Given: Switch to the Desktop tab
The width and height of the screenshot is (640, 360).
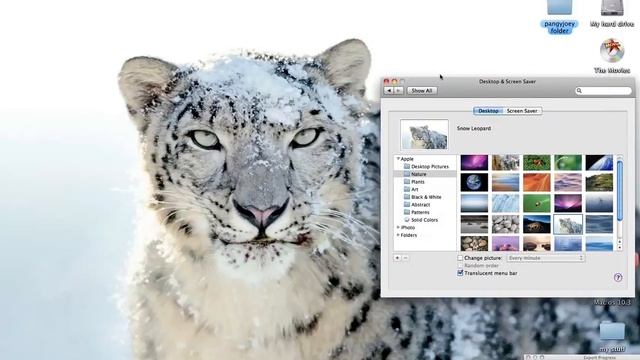Looking at the screenshot, I should click(x=488, y=111).
